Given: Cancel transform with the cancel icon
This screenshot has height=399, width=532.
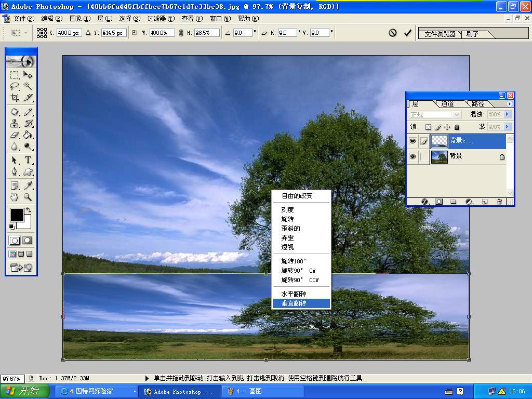Looking at the screenshot, I should (393, 33).
